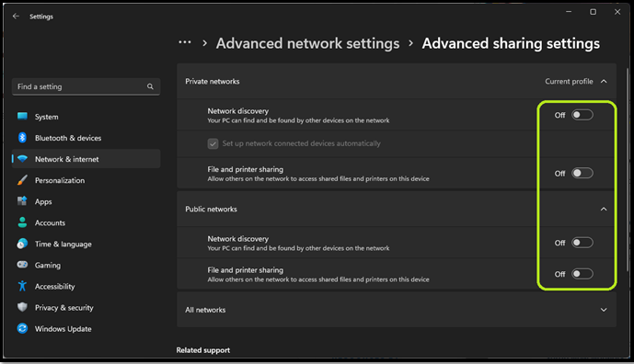Collapse the Private networks section chevron
Screen dimensions: 634x364
[604, 81]
